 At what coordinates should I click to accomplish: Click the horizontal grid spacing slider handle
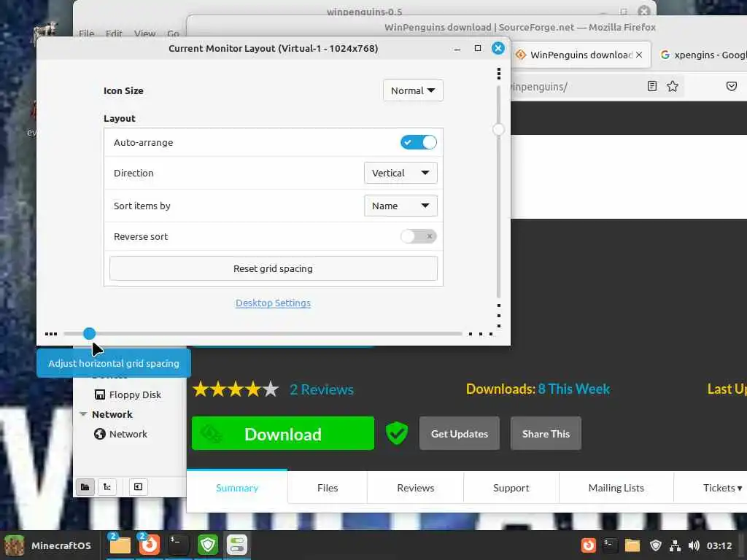click(x=89, y=333)
